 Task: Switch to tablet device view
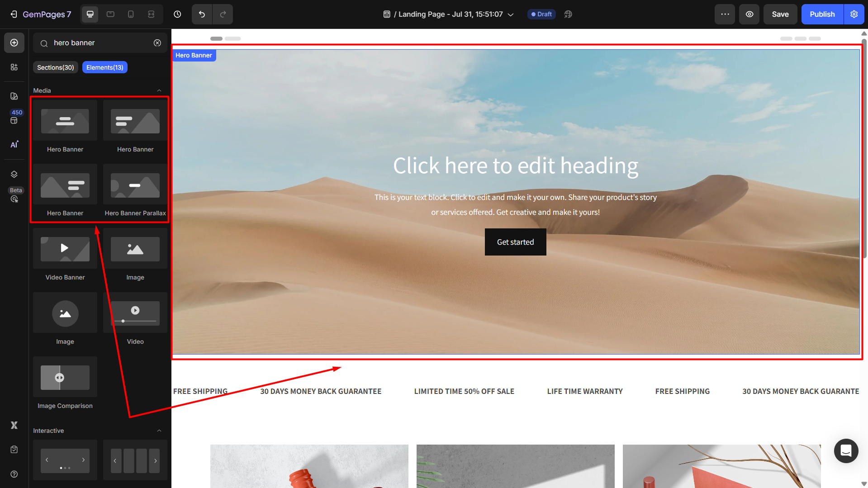coord(110,14)
